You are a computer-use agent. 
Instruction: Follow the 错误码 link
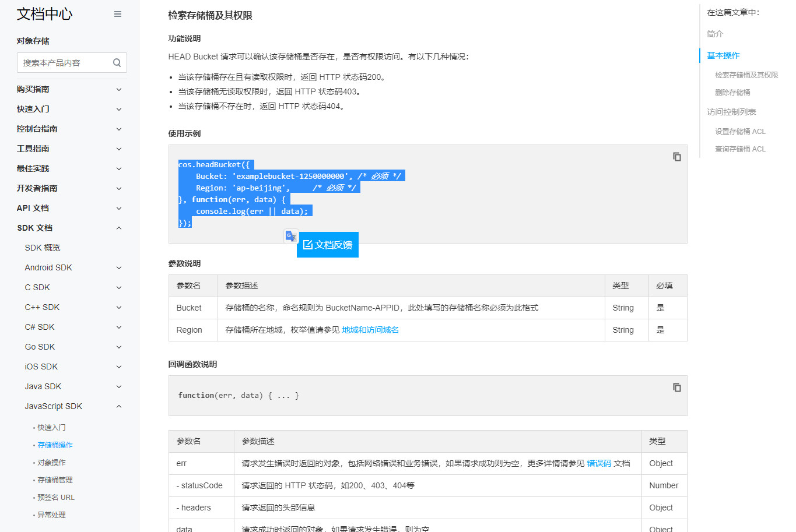[599, 463]
